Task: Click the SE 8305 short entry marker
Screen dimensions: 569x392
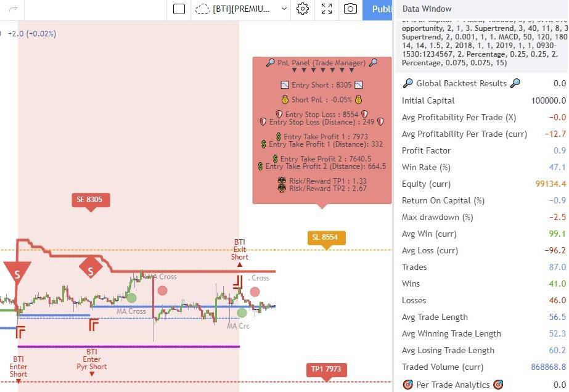Action: 91,200
